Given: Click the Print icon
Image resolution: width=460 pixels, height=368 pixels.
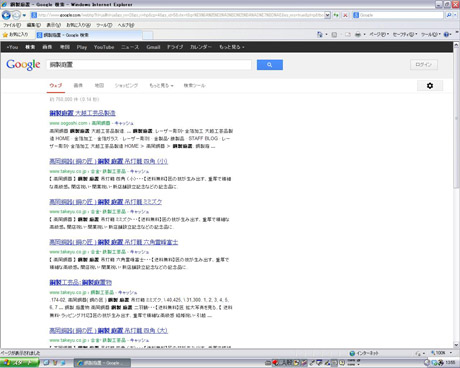Looking at the screenshot, I should (358, 34).
